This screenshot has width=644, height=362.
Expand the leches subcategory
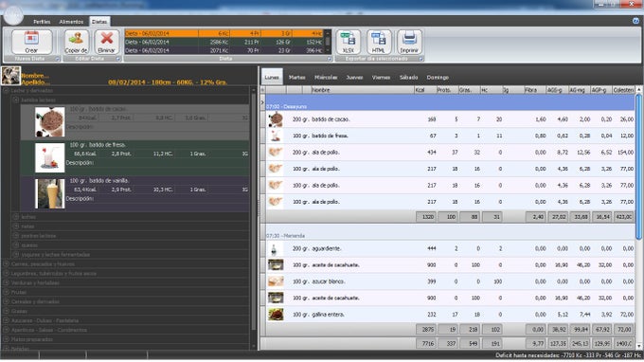(16, 217)
